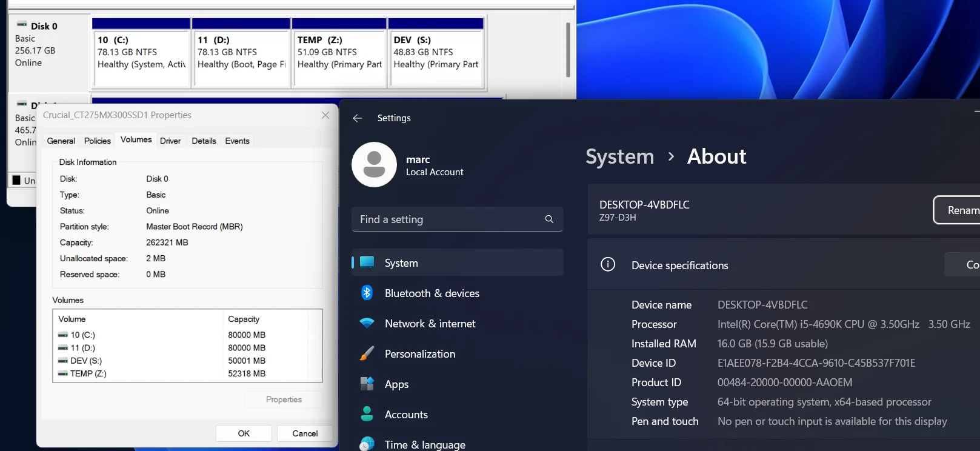Viewport: 980px width, 451px height.
Task: Click the Accounts person icon
Action: (x=367, y=414)
